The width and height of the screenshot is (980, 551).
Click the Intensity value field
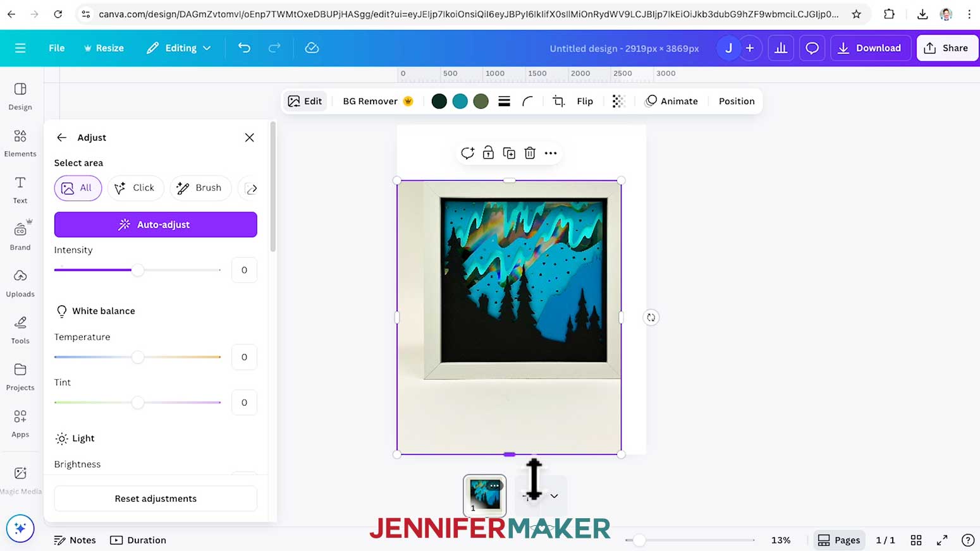[244, 270]
